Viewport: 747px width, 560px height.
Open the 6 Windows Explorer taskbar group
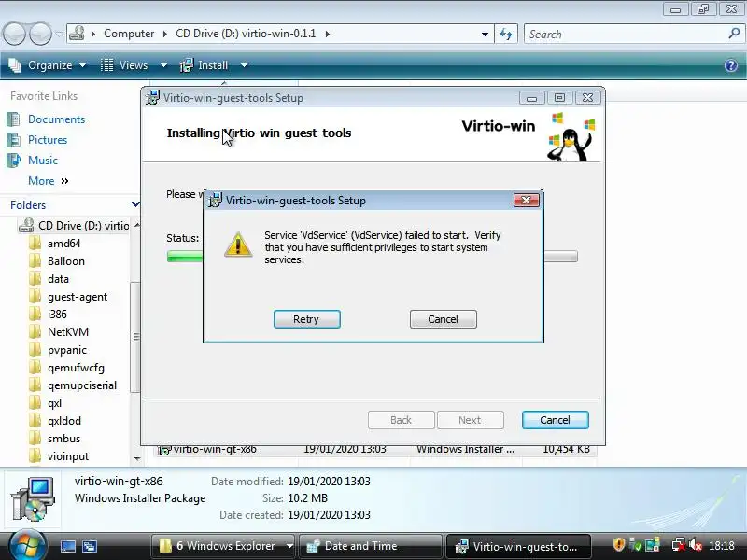pyautogui.click(x=223, y=546)
